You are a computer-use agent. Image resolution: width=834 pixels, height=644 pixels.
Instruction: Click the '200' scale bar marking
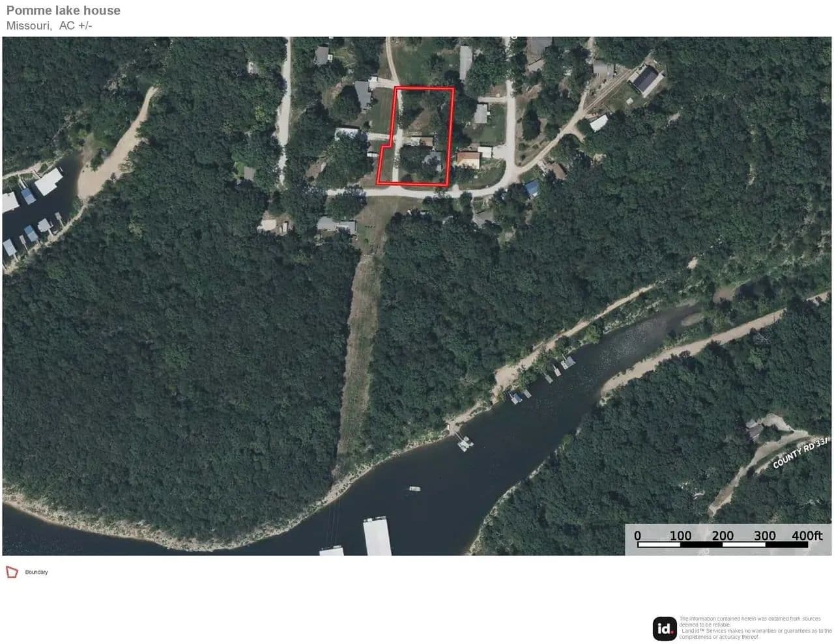723,536
